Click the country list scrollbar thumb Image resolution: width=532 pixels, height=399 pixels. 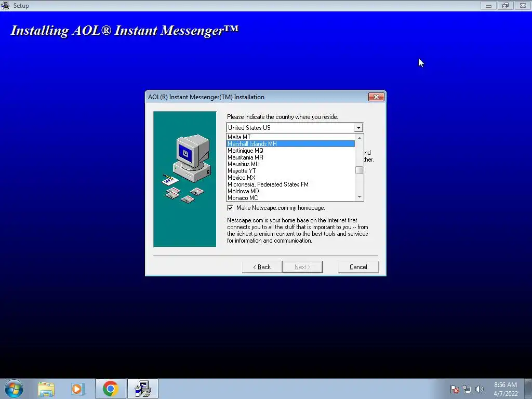[360, 170]
